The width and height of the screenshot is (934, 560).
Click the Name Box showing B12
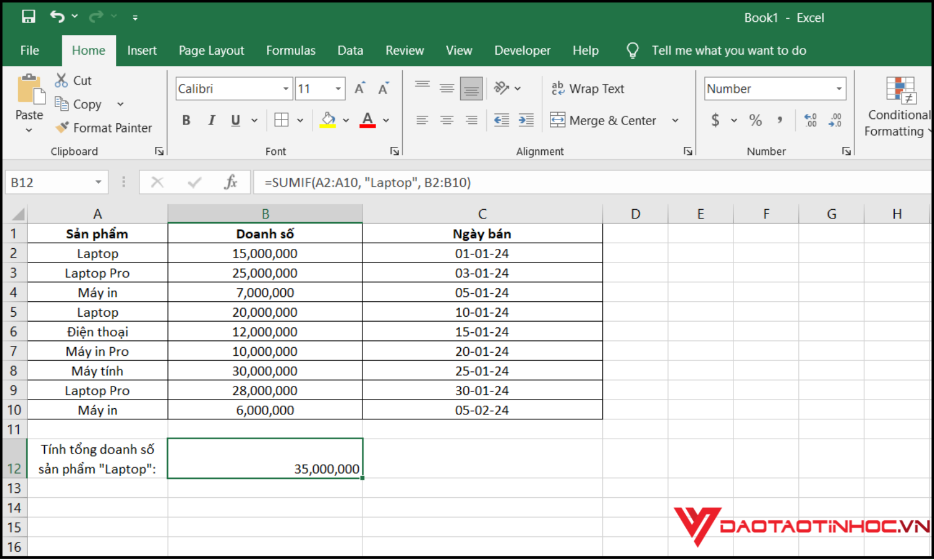[50, 182]
